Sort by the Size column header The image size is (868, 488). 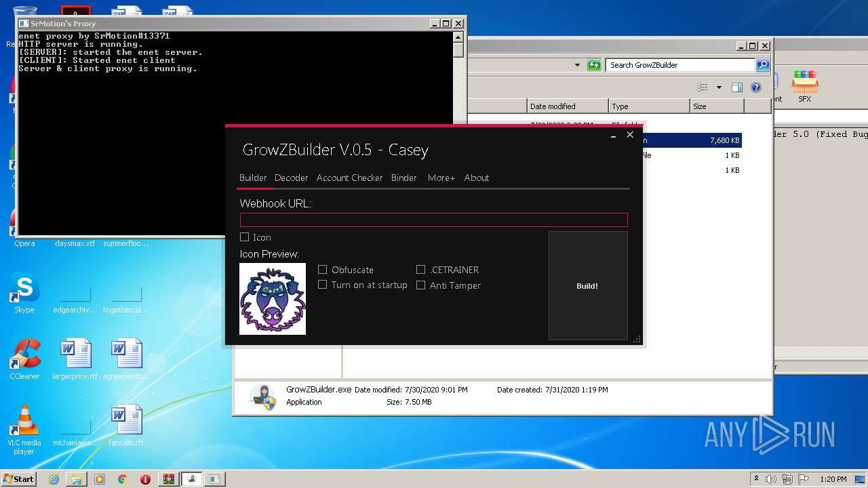click(x=717, y=106)
